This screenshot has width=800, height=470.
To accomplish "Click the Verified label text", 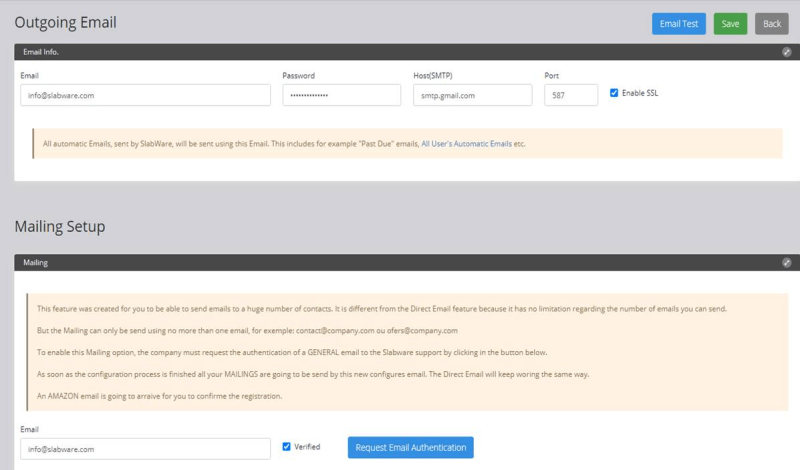I will pos(307,447).
